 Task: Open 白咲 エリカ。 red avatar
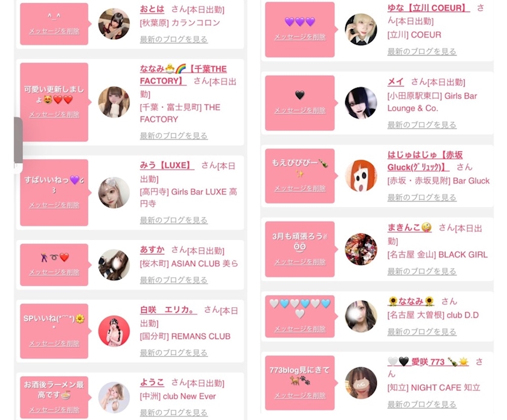click(114, 331)
